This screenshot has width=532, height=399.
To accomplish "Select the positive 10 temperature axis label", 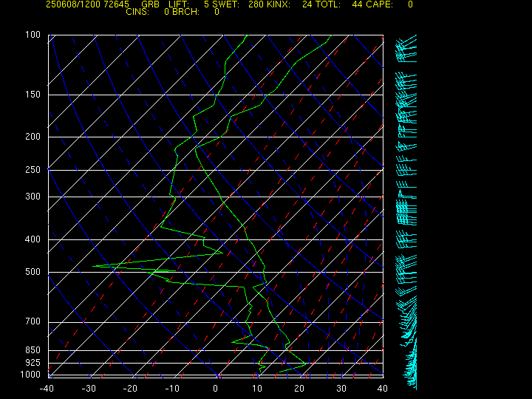I will [x=257, y=389].
